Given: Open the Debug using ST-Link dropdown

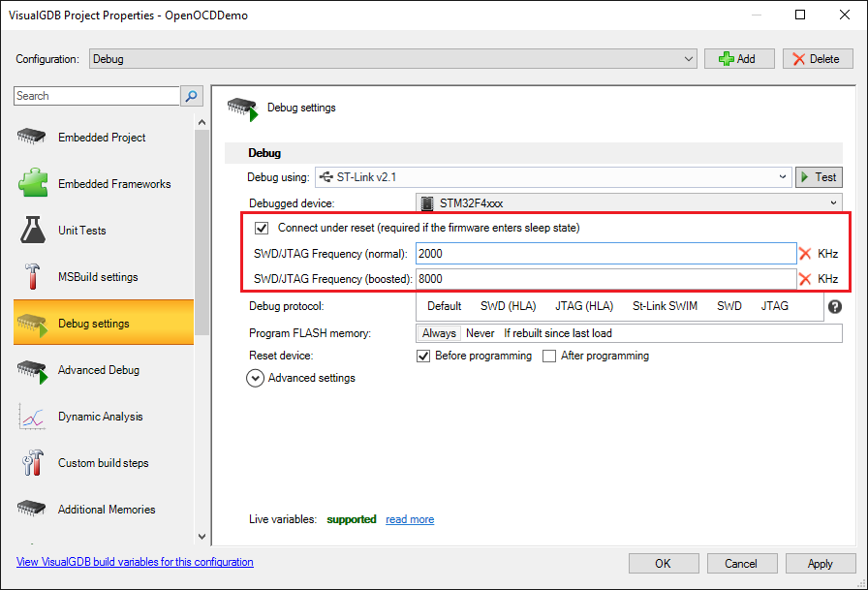Looking at the screenshot, I should 553,177.
